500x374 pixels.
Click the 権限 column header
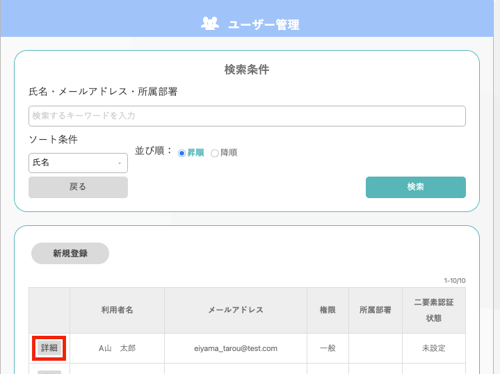[328, 310]
